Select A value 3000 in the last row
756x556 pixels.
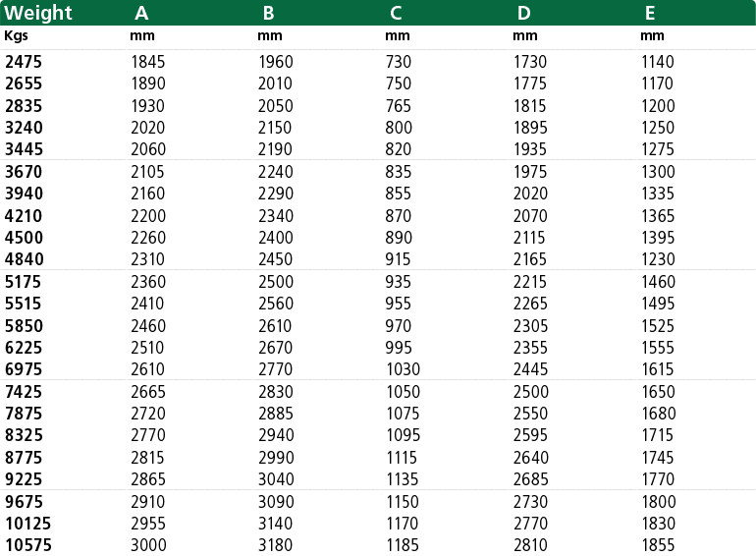pos(148,545)
